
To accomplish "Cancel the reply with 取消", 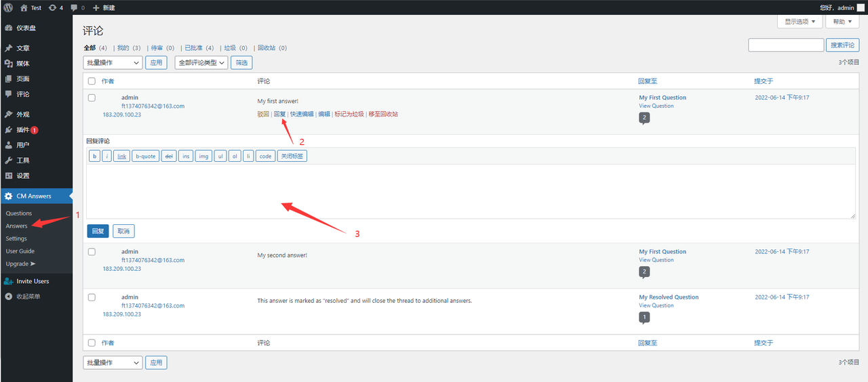I will point(123,231).
